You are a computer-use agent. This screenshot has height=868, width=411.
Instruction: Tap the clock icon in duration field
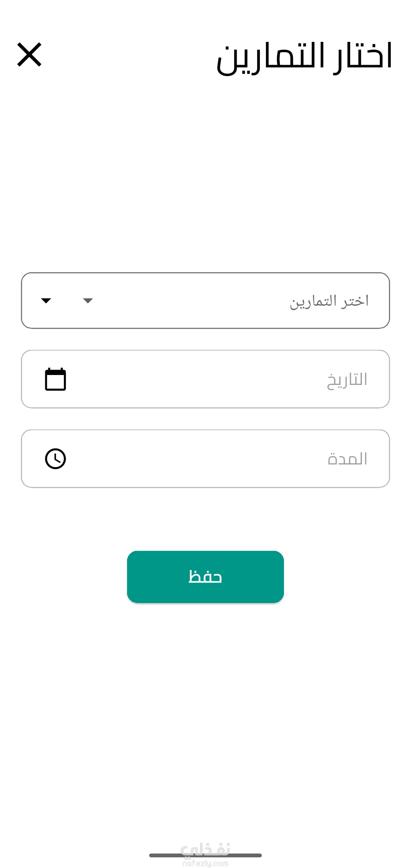click(x=56, y=459)
